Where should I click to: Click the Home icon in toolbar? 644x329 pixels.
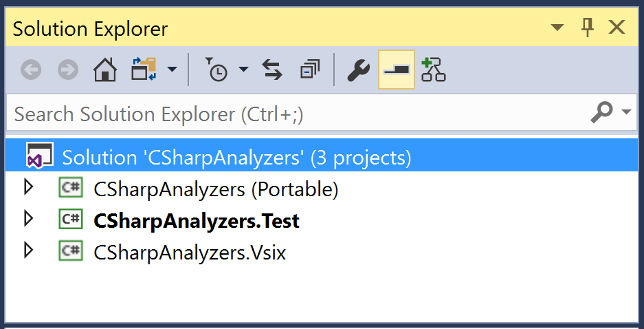[105, 70]
